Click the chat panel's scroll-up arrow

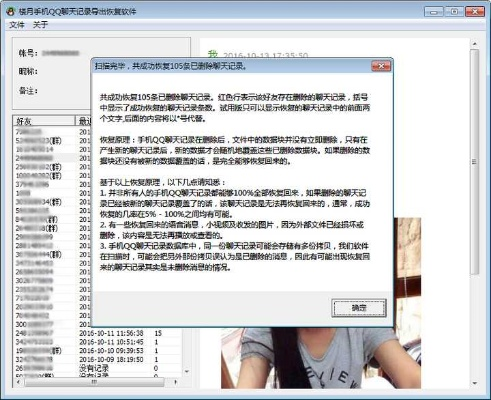(474, 44)
